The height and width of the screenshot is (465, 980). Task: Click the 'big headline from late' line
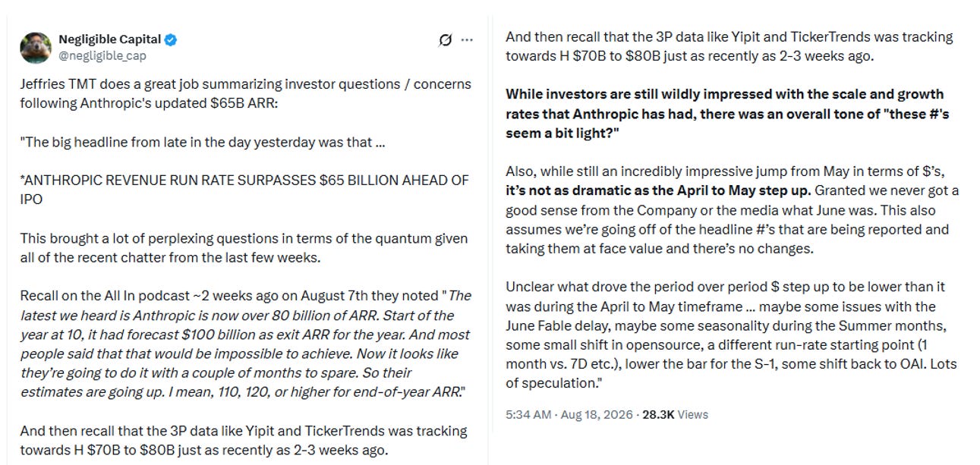coord(203,142)
